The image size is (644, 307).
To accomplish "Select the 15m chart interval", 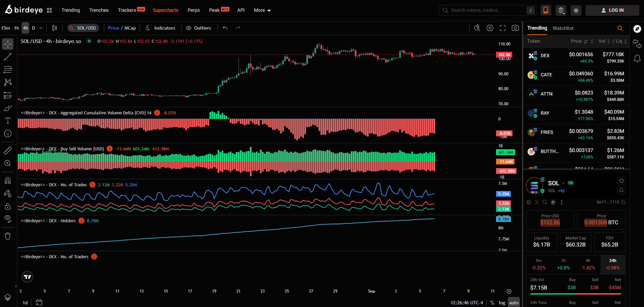I will tap(6, 28).
